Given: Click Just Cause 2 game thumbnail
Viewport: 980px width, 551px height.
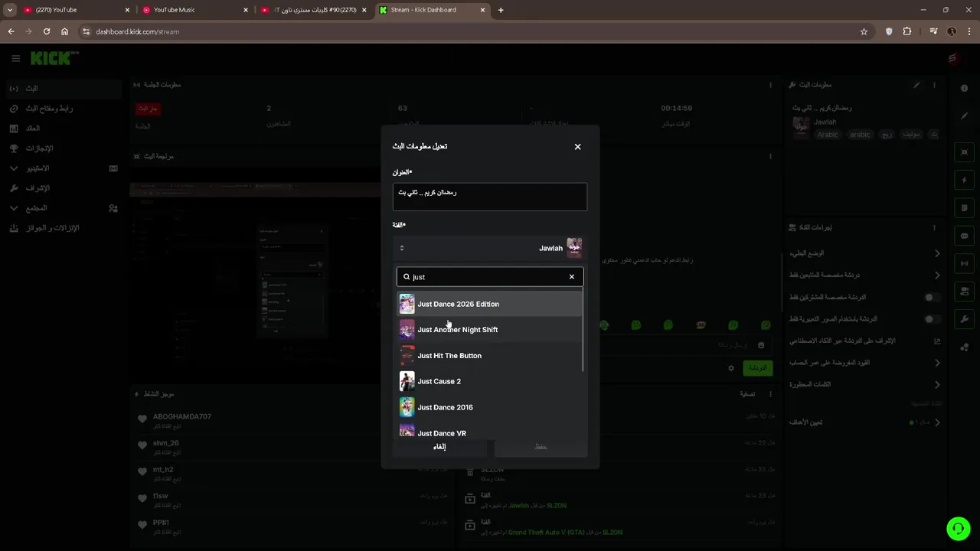Looking at the screenshot, I should coord(407,381).
